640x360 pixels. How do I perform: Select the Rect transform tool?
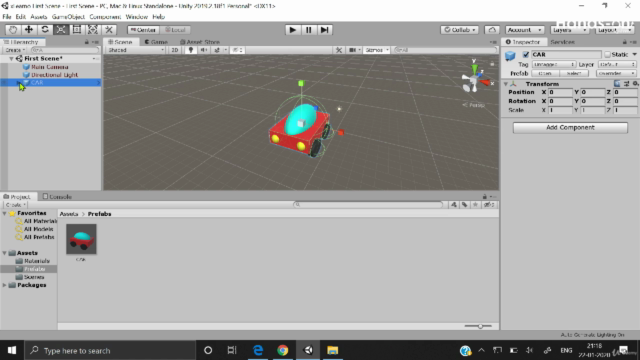[x=76, y=30]
